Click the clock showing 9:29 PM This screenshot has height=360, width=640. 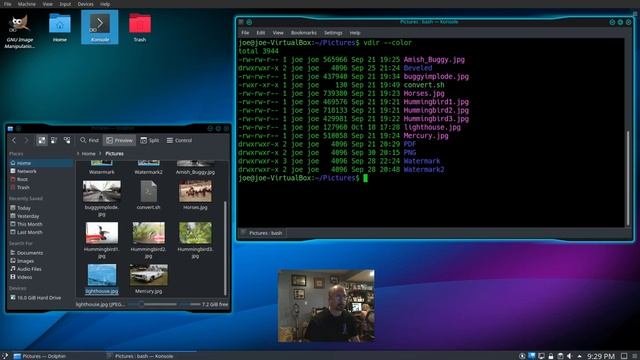click(x=601, y=356)
